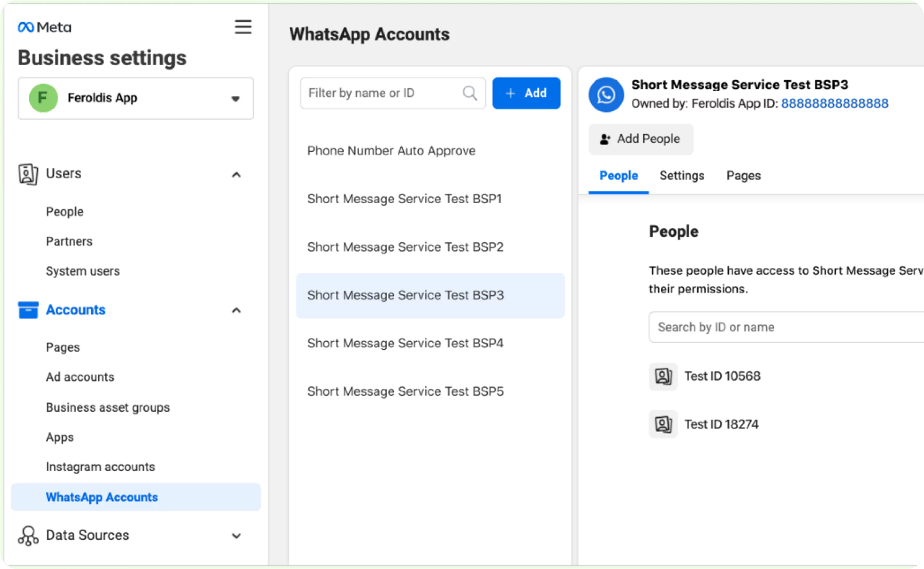Open the account ID 88888888888888 link
924x569 pixels.
[x=834, y=104]
